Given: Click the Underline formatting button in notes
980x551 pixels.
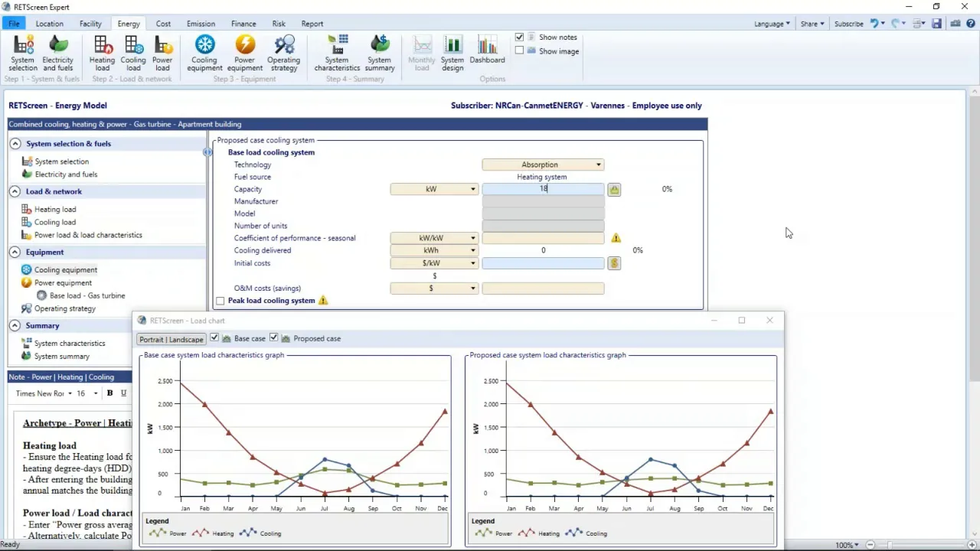Looking at the screenshot, I should [123, 393].
